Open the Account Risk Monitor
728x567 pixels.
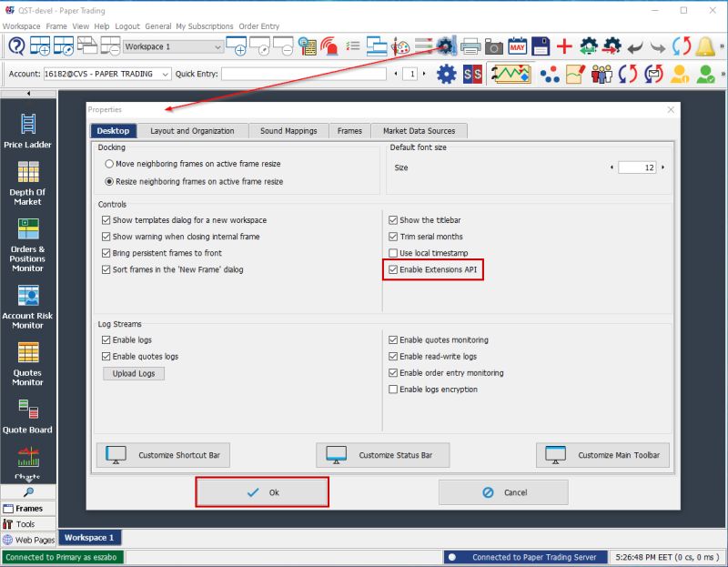tap(27, 306)
